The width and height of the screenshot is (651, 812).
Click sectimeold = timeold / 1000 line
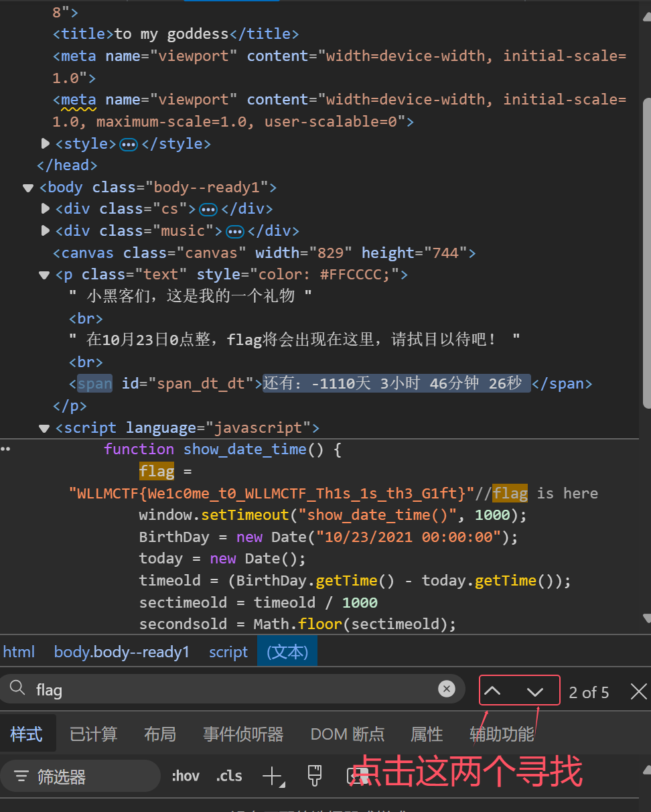(x=259, y=602)
